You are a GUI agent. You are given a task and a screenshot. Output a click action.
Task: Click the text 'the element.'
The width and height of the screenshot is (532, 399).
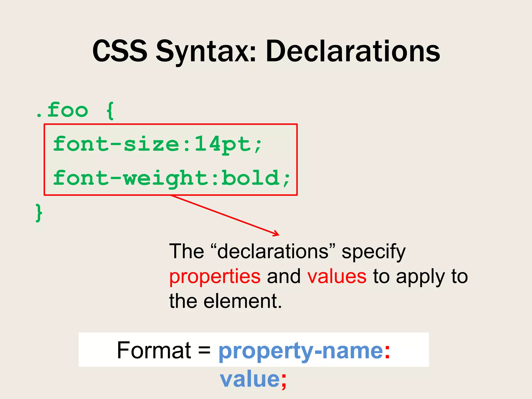225,301
